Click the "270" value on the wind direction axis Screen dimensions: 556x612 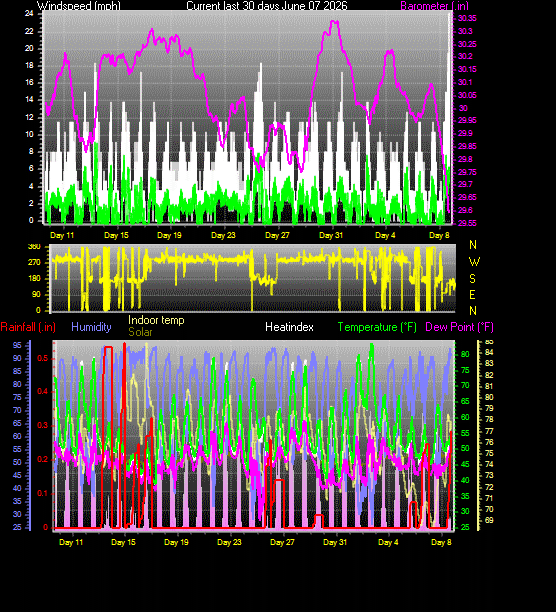(x=34, y=262)
